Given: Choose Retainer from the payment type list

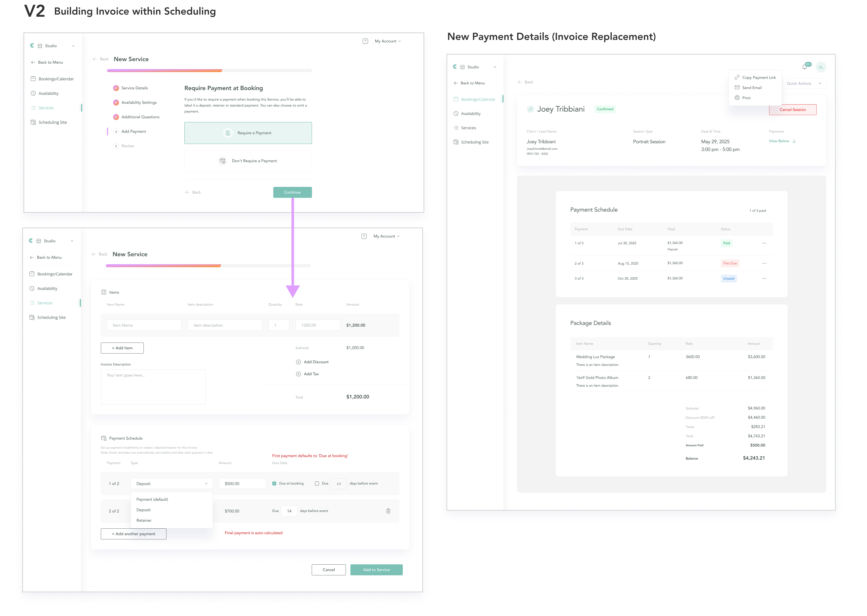Looking at the screenshot, I should [x=144, y=520].
